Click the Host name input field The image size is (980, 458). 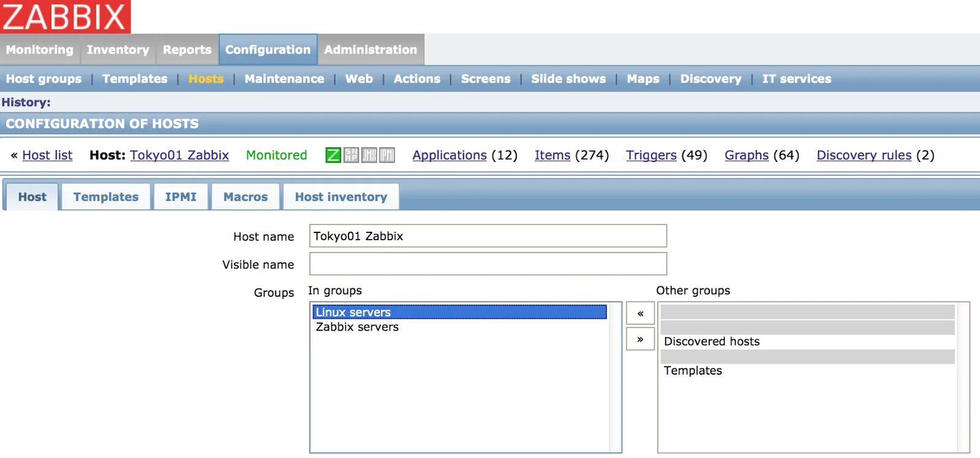[x=488, y=236]
